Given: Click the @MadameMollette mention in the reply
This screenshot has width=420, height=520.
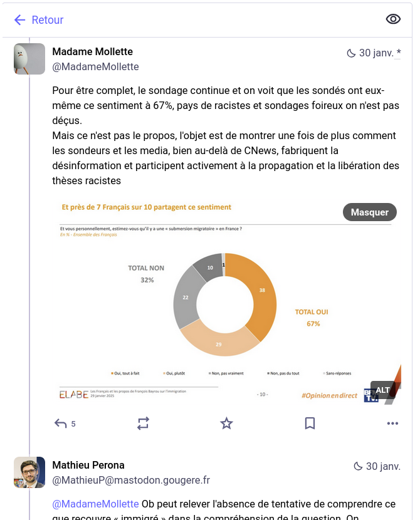Looking at the screenshot, I should (x=95, y=504).
